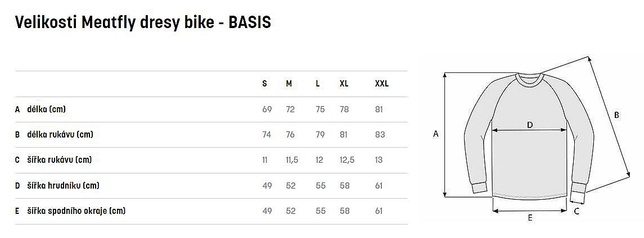The height and width of the screenshot is (238, 644).
Task: Select the L size column header
Action: (318, 84)
